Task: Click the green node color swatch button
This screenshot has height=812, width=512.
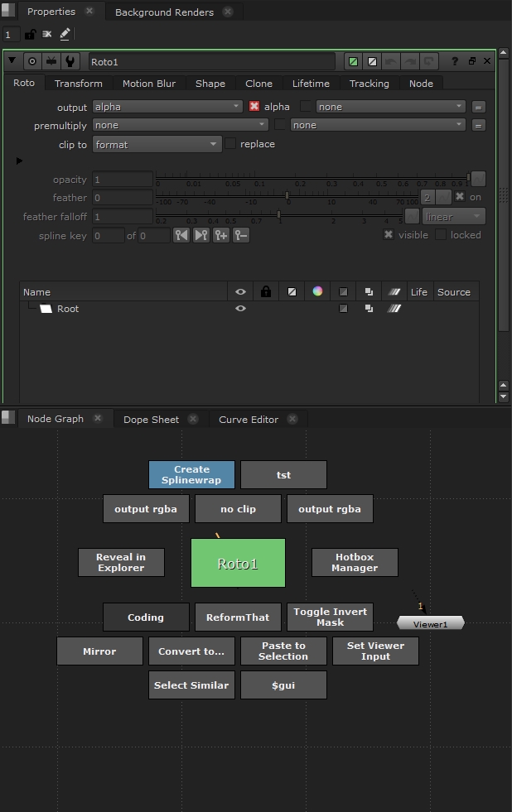Action: [354, 61]
